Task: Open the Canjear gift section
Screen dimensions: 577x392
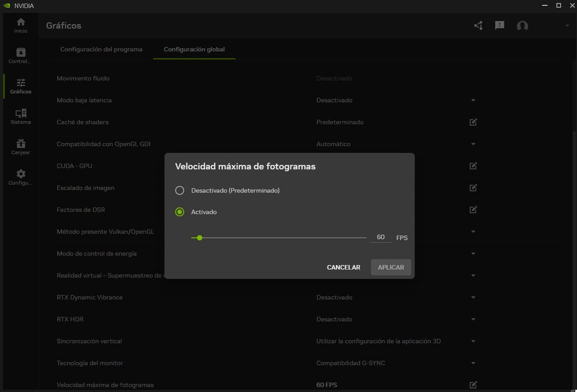Action: pos(21,147)
